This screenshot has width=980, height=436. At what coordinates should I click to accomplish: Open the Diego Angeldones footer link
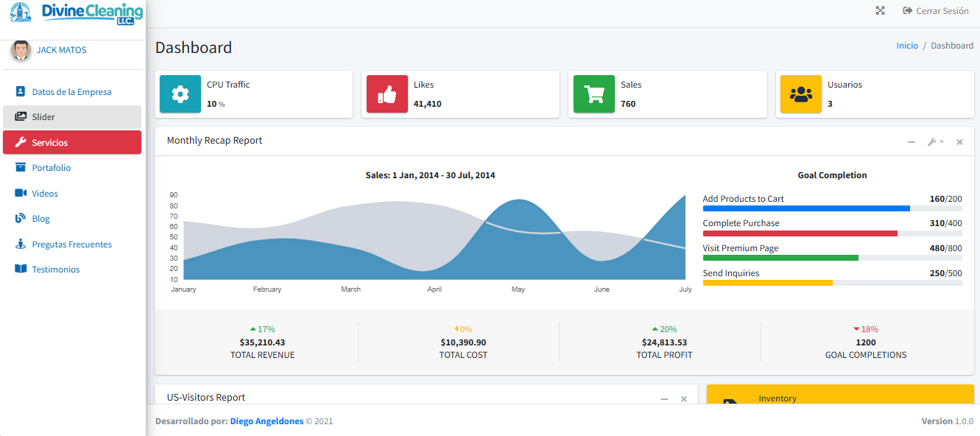coord(267,421)
